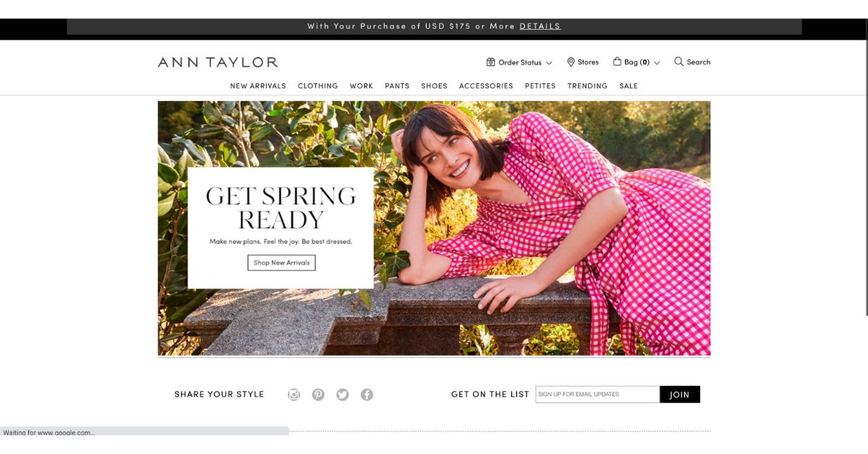The width and height of the screenshot is (868, 454).
Task: Focus the email updates sign-up field
Action: 597,395
